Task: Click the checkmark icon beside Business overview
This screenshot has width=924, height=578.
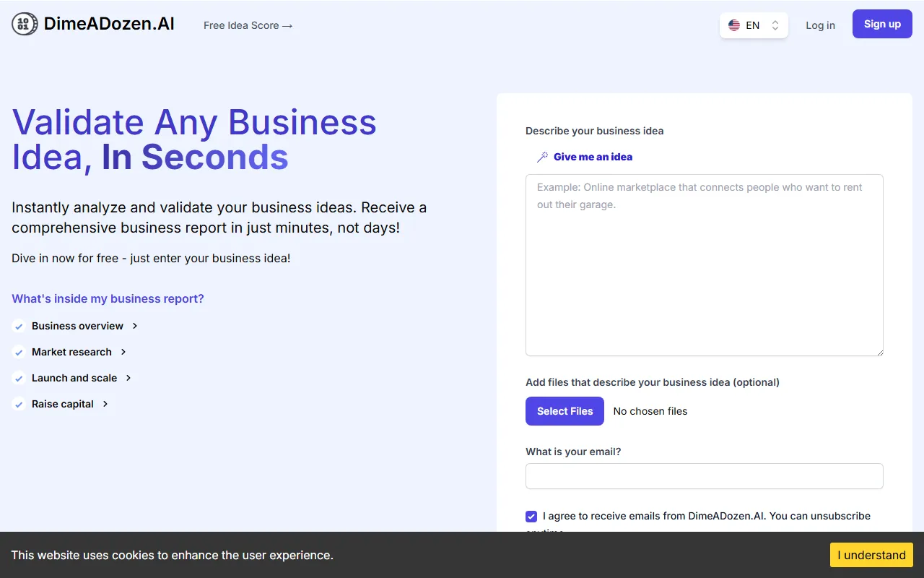Action: (x=19, y=327)
